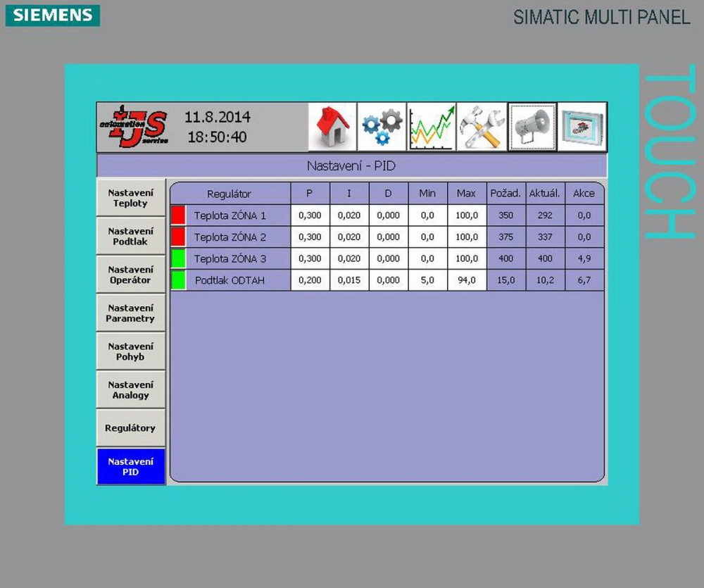
Task: Open the home screen via house icon
Action: (332, 127)
